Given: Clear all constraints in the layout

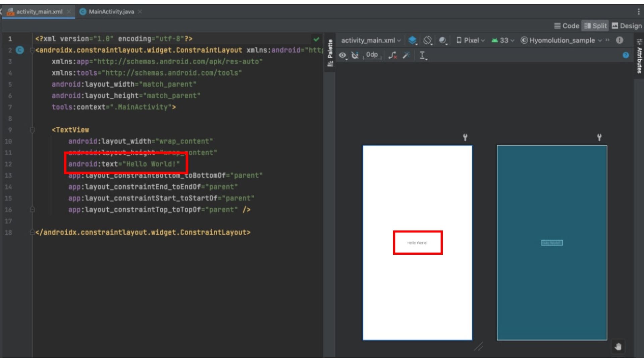Looking at the screenshot, I should coord(392,56).
